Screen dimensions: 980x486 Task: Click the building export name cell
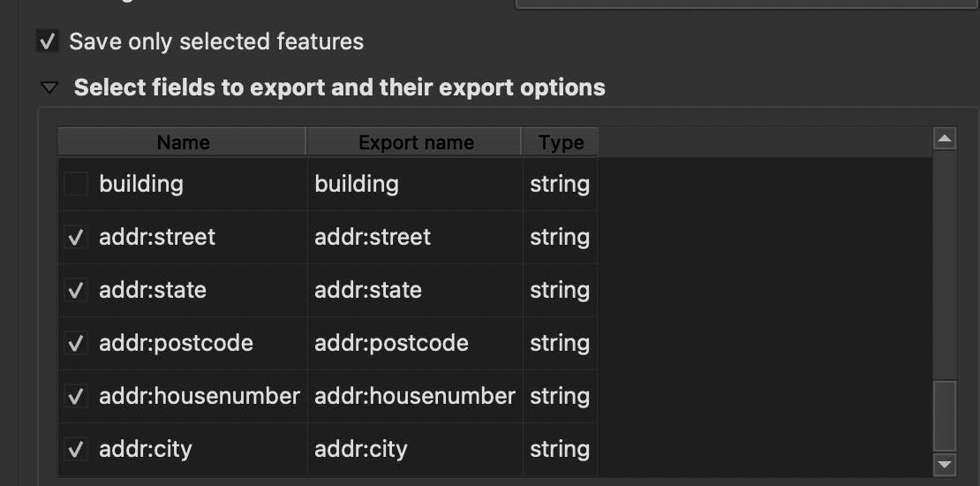point(415,185)
